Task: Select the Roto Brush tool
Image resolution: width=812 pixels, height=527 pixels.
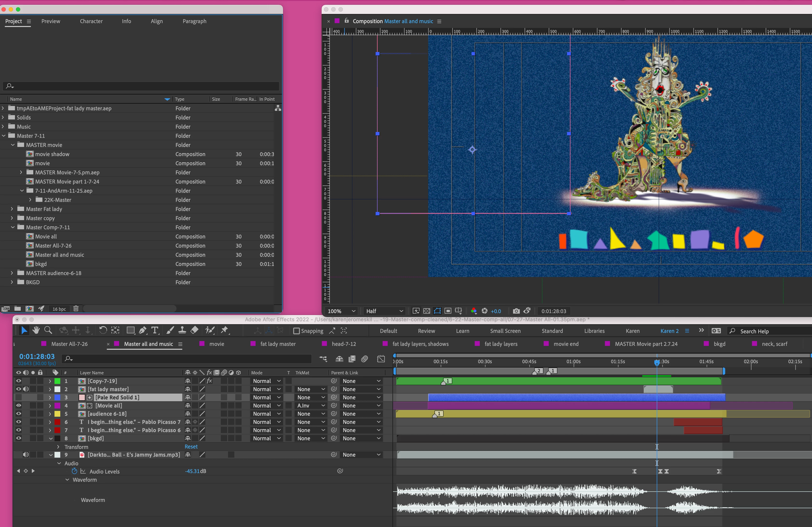Action: (210, 330)
